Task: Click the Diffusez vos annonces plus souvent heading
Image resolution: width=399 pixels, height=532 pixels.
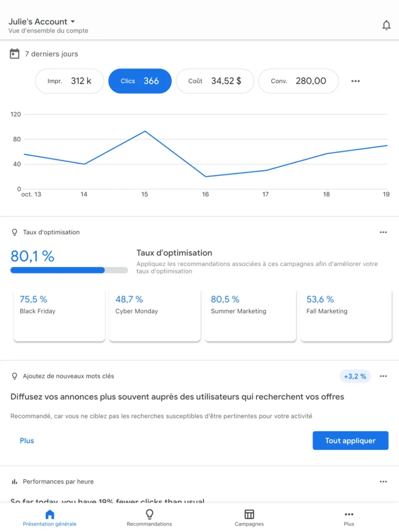Action: tap(177, 397)
